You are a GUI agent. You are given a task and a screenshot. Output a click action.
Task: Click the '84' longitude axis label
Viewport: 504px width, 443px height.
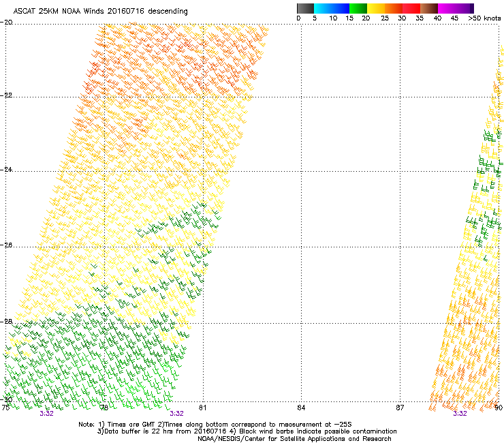coord(301,408)
